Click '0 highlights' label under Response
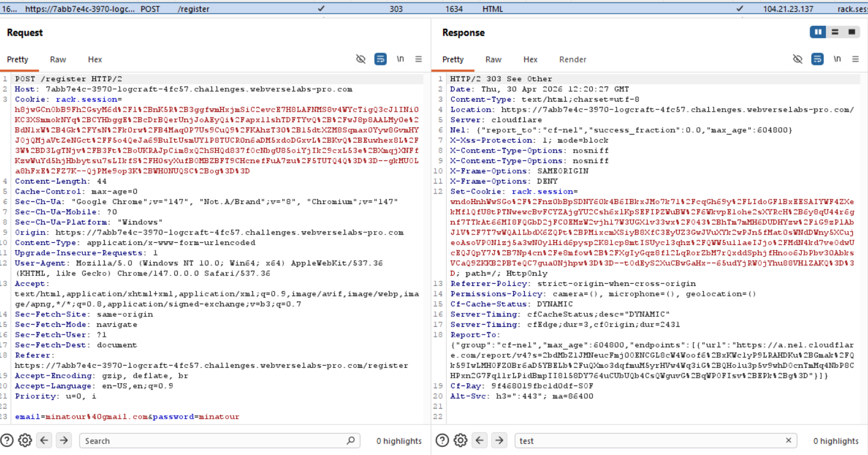 [x=836, y=441]
